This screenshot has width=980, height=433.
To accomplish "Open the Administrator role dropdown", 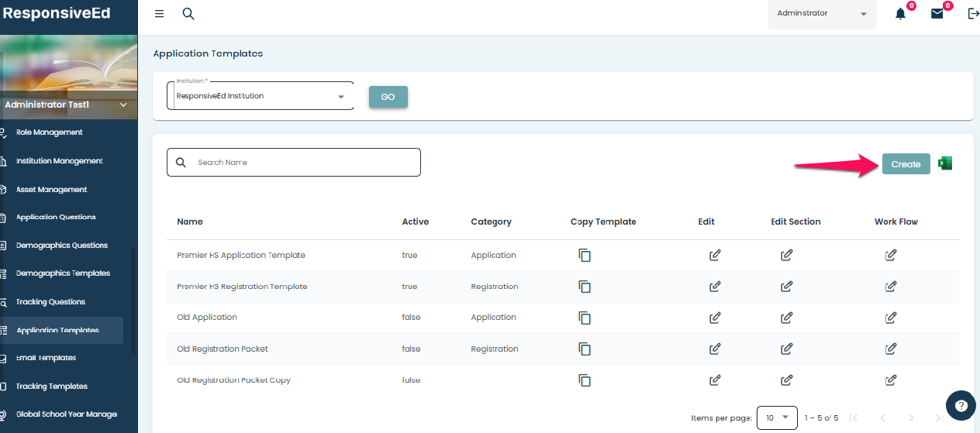I will [822, 14].
